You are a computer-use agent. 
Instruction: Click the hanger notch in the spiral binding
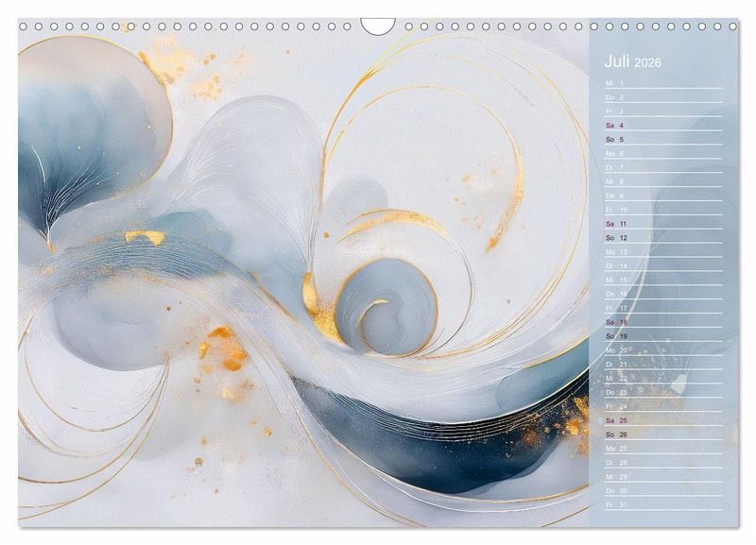(x=378, y=26)
